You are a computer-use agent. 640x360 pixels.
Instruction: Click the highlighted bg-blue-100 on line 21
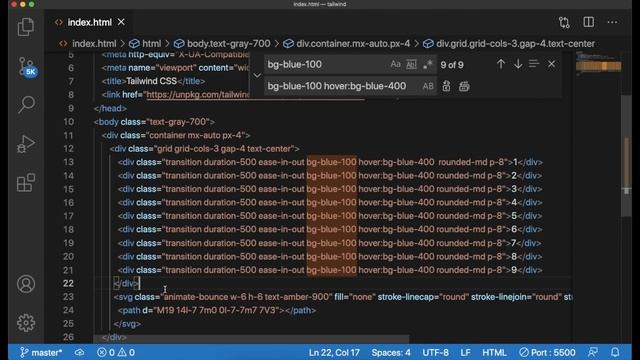(x=331, y=270)
